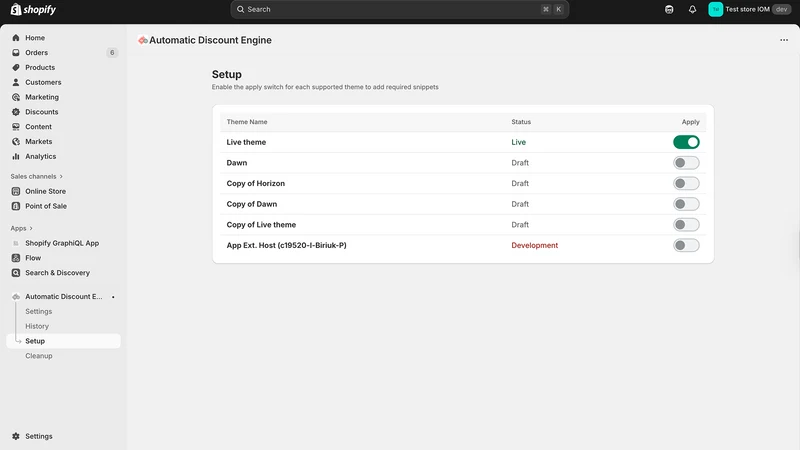The width and height of the screenshot is (800, 450).
Task: Enable the Dawn apply switch
Action: coord(686,163)
